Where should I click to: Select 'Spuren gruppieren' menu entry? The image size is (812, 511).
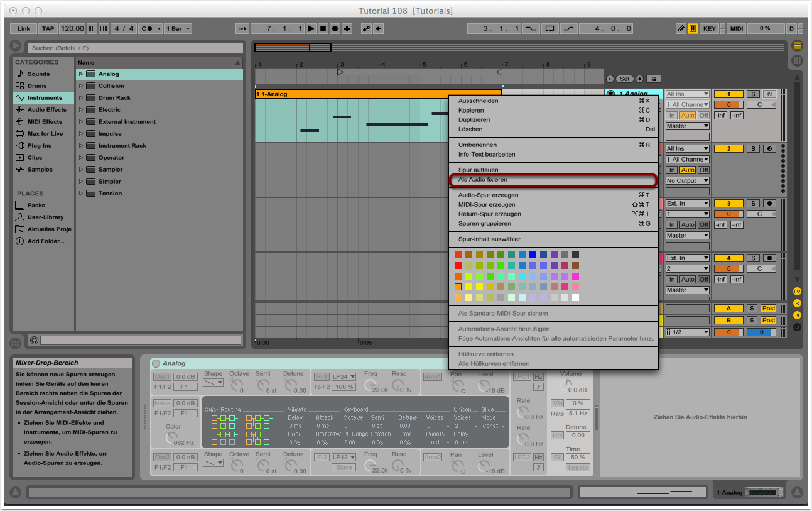pos(484,224)
